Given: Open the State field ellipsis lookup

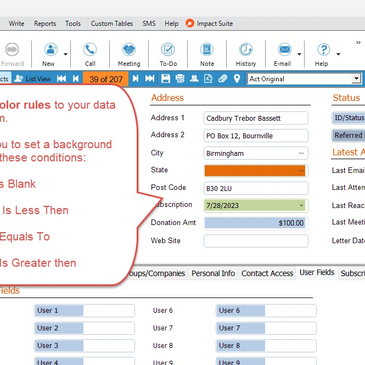Looking at the screenshot, I should click(301, 171).
